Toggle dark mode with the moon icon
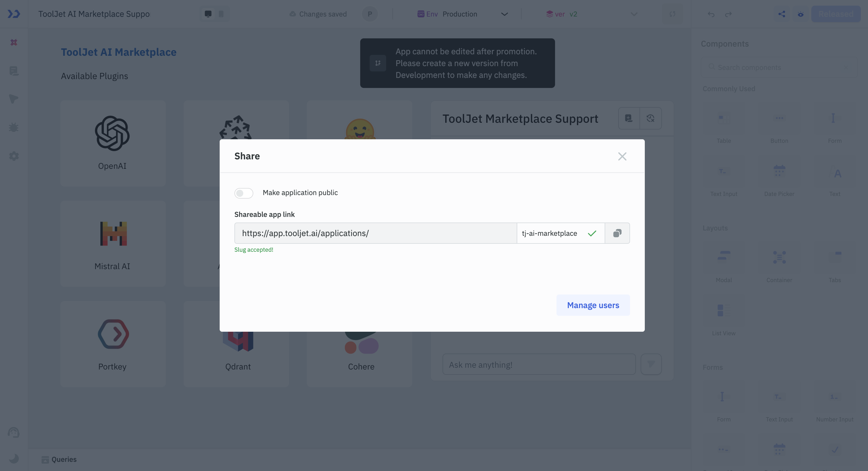 [14, 459]
